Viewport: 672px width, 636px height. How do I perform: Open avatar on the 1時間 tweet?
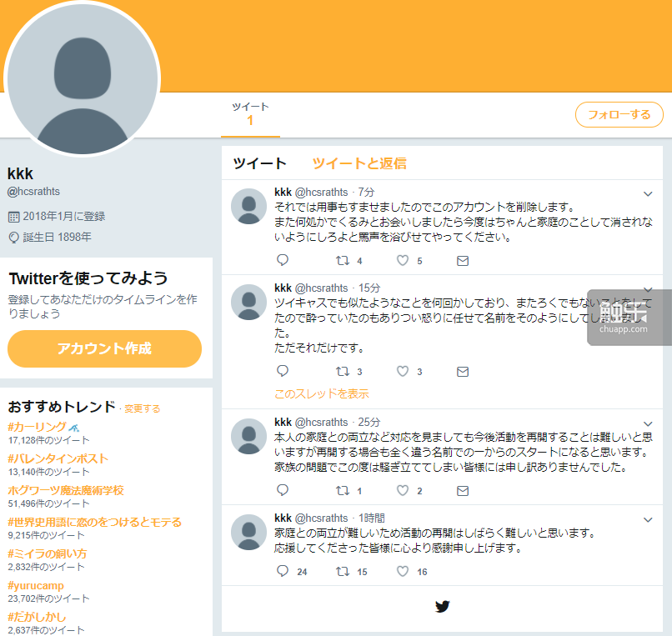point(248,533)
